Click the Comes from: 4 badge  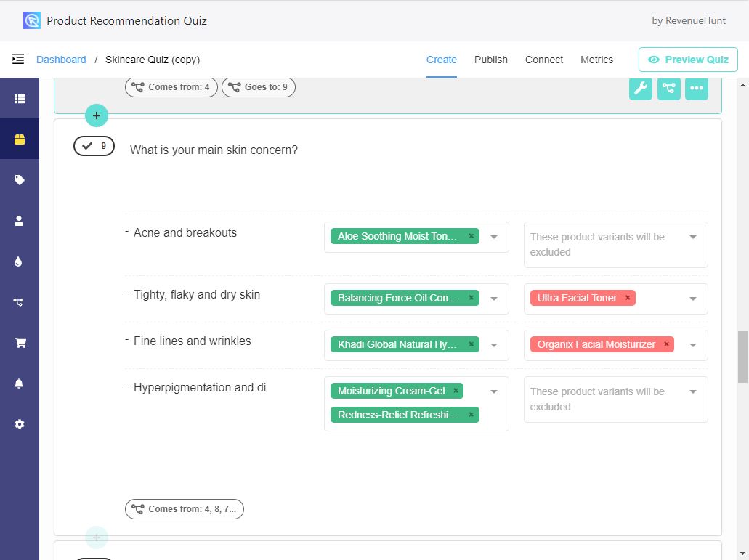tap(171, 87)
